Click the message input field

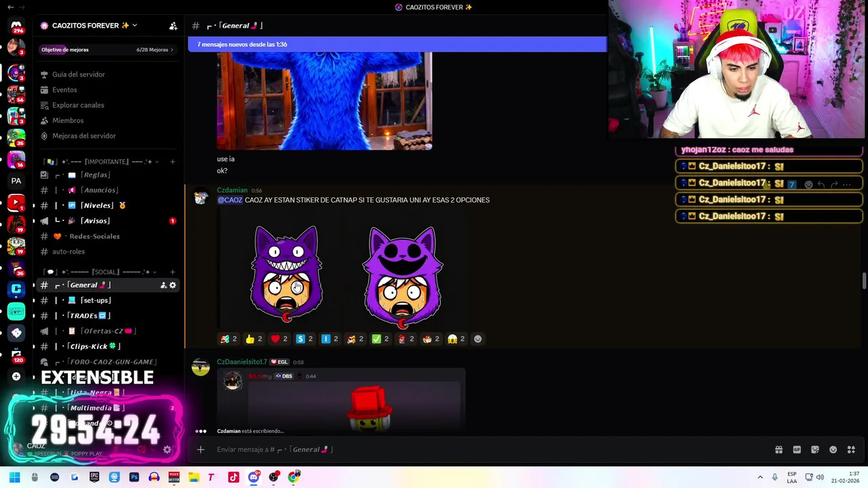(488, 449)
